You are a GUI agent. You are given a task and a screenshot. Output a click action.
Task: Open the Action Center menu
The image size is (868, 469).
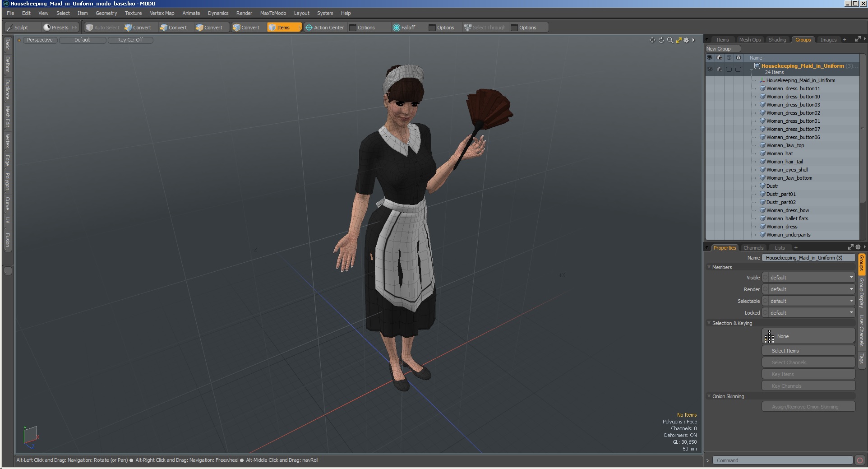[x=325, y=28]
